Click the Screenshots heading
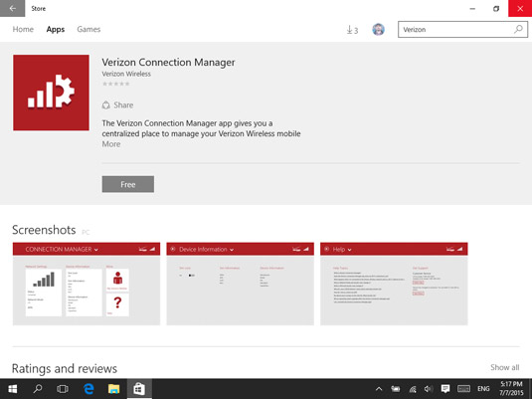 44,230
